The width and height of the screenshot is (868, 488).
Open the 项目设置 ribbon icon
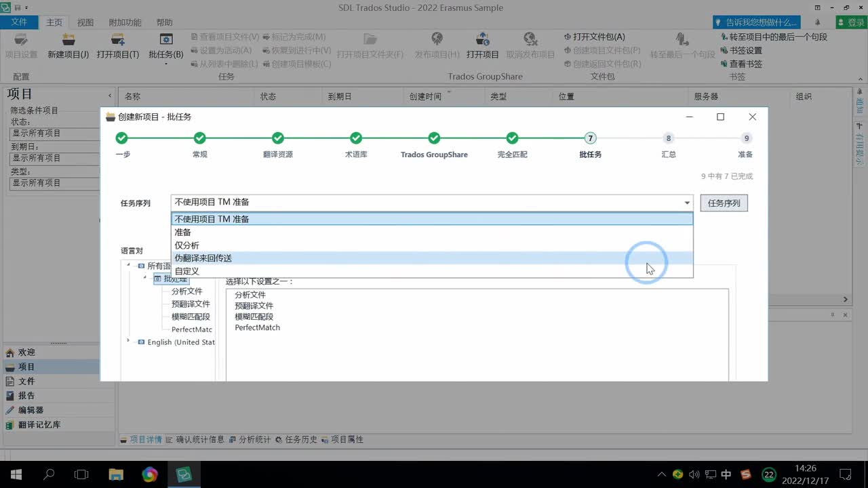tap(21, 46)
